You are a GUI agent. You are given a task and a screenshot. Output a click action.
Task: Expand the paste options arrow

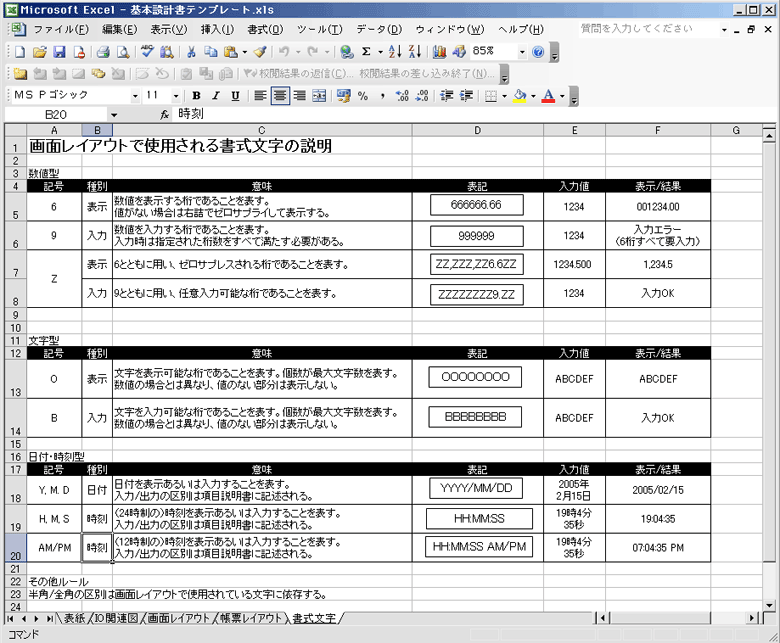pos(244,52)
